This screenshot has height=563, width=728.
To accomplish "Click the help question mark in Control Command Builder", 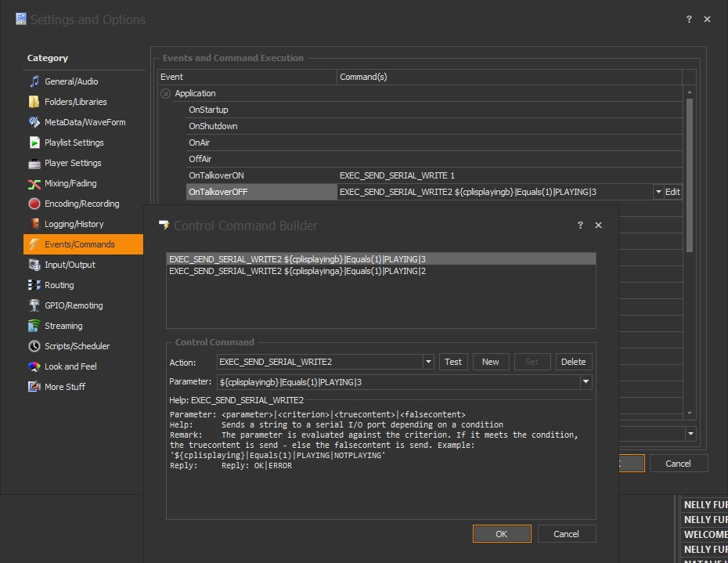I will tap(580, 225).
